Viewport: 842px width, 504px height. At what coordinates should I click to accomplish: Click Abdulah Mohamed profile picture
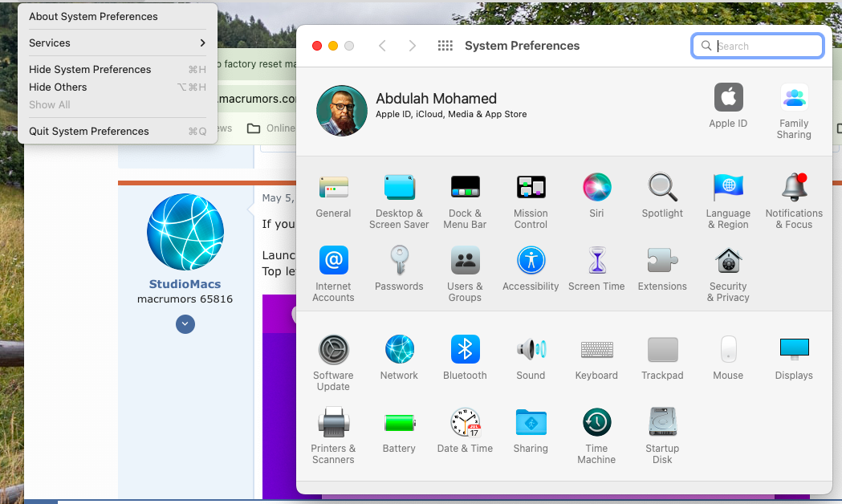(x=342, y=111)
